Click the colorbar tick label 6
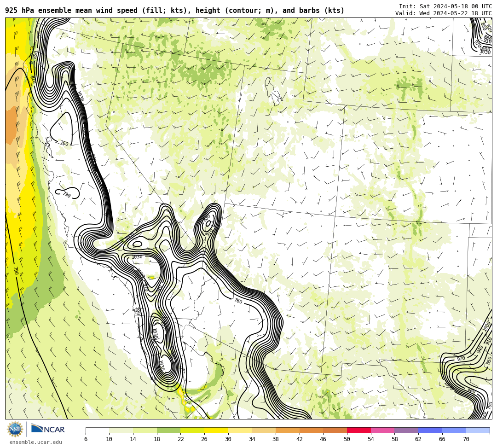The height and width of the screenshot is (448, 497). (x=86, y=439)
